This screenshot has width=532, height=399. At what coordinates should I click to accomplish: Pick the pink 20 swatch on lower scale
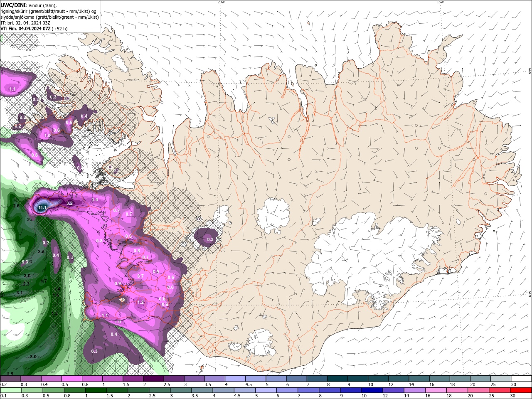pyautogui.click(x=478, y=390)
